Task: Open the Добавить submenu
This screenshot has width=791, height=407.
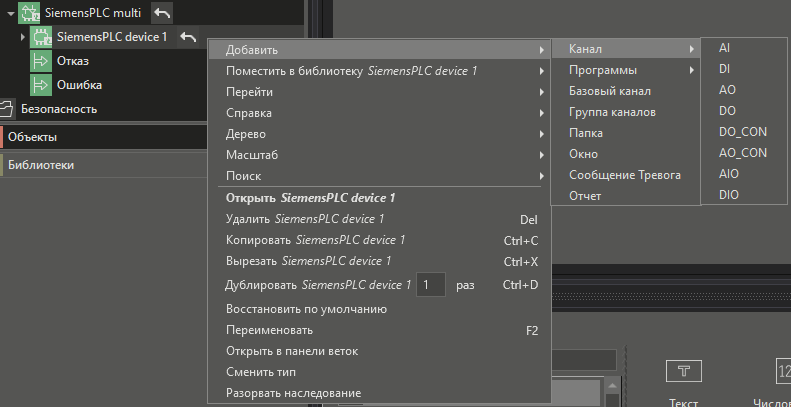Action: [379, 50]
